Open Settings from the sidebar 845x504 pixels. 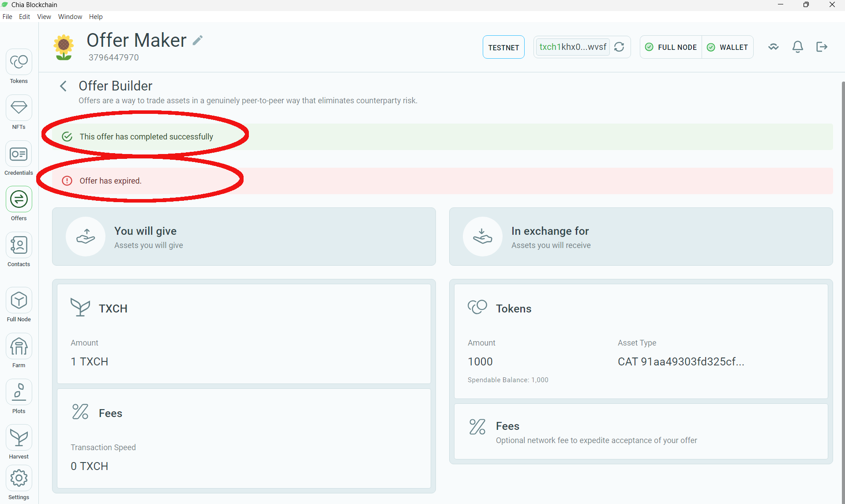(19, 478)
